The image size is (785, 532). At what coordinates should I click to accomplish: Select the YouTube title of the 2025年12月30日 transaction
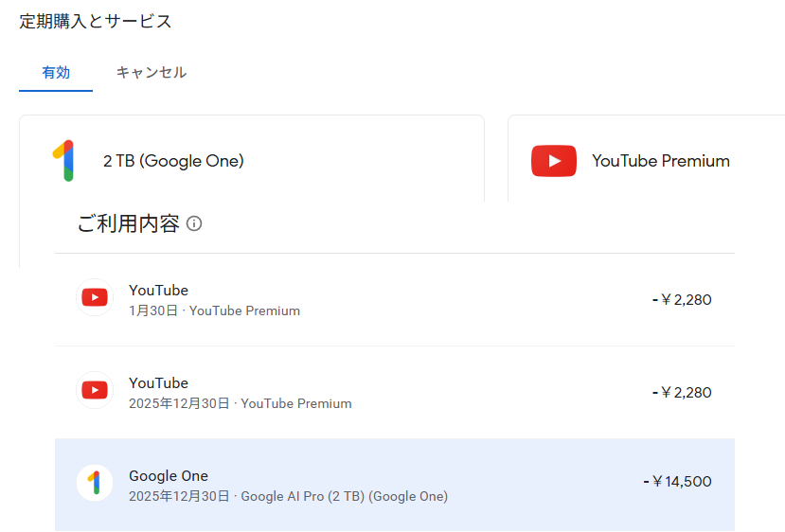(158, 383)
